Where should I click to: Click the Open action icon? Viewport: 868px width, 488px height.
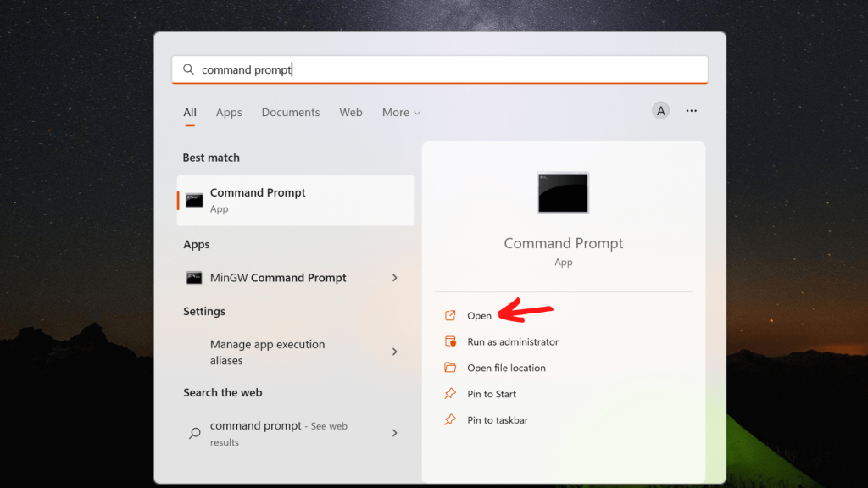tap(450, 315)
